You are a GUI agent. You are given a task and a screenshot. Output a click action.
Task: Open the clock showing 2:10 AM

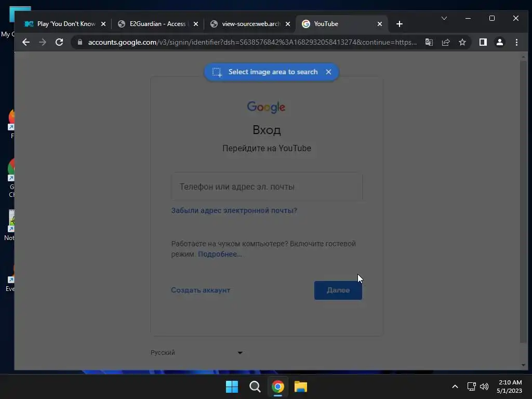(x=509, y=387)
